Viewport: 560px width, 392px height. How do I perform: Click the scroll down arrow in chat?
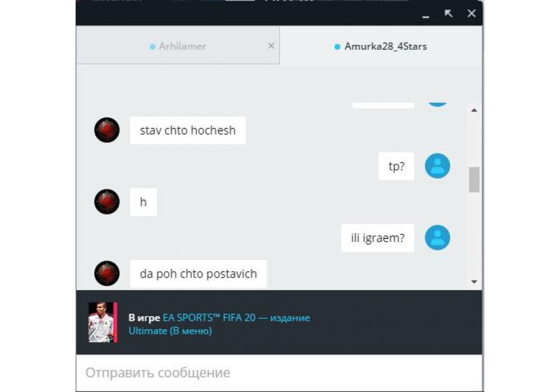[x=474, y=282]
